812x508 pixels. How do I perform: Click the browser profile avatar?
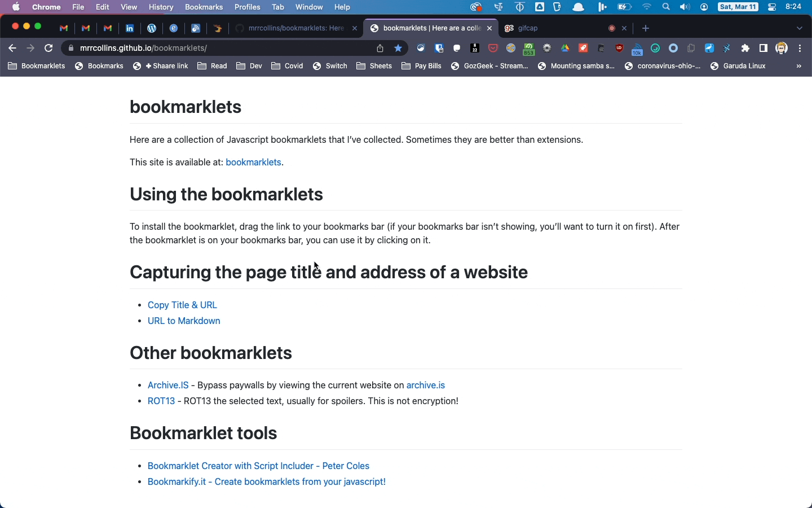(783, 49)
